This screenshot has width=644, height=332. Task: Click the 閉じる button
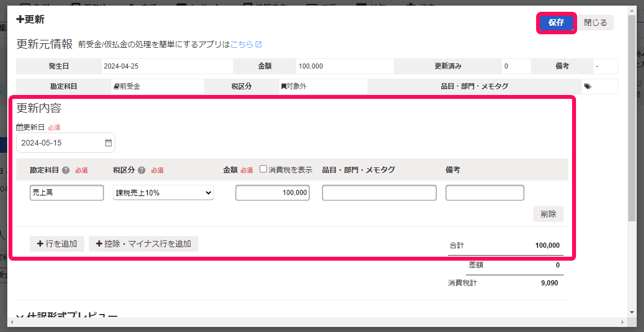coord(595,22)
